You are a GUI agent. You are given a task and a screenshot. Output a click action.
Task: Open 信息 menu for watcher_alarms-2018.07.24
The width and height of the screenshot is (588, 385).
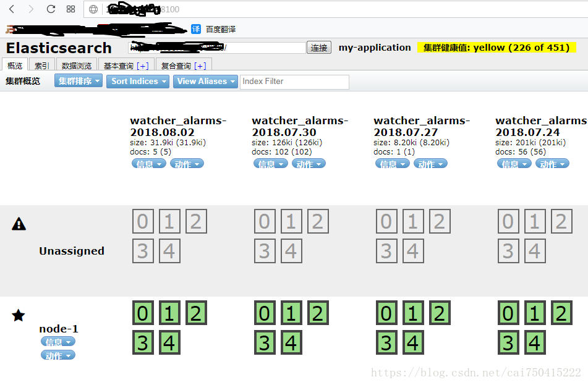[x=514, y=164]
